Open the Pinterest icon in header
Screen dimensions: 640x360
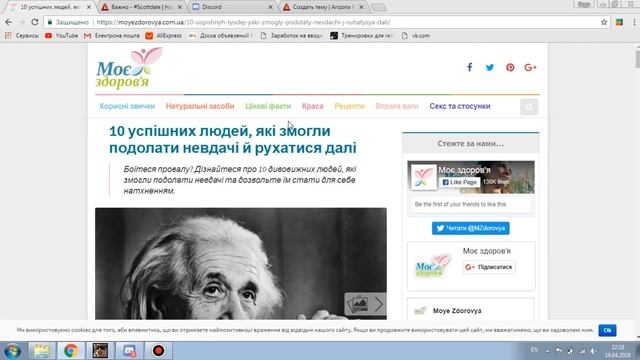[510, 67]
